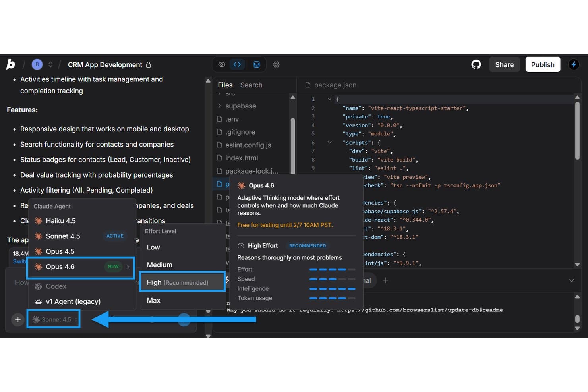
Task: Click the Share button
Action: pyautogui.click(x=505, y=64)
